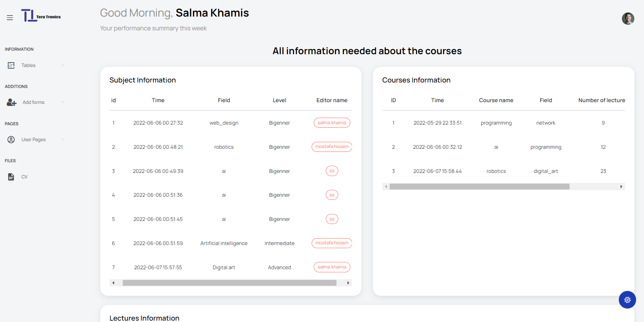Viewport: 644px width, 322px height.
Task: Click mostafa hosam badge in Artificial intelligence row
Action: [x=332, y=243]
